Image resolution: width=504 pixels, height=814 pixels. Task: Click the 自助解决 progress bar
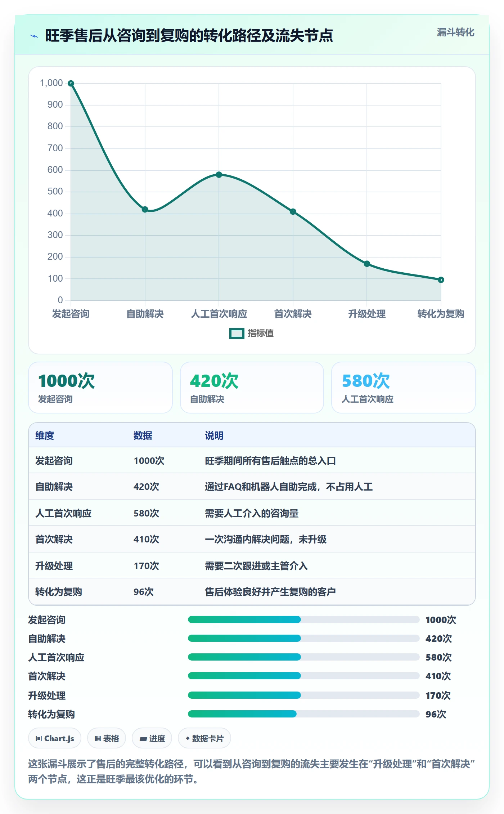coord(303,638)
